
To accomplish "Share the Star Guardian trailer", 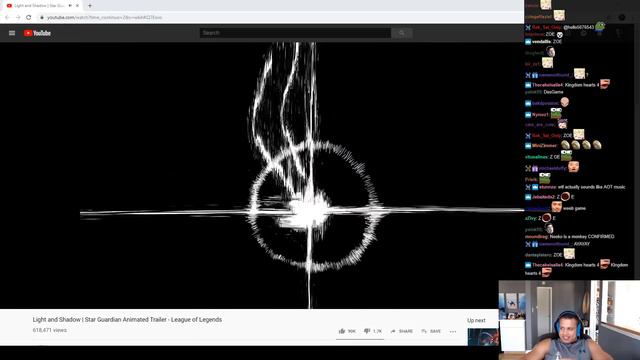I will pyautogui.click(x=402, y=331).
